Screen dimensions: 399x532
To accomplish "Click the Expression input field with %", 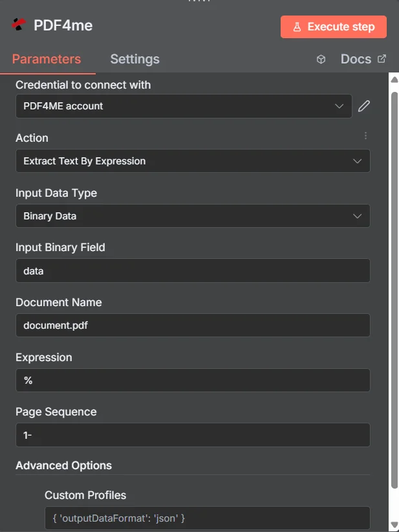I will click(193, 380).
